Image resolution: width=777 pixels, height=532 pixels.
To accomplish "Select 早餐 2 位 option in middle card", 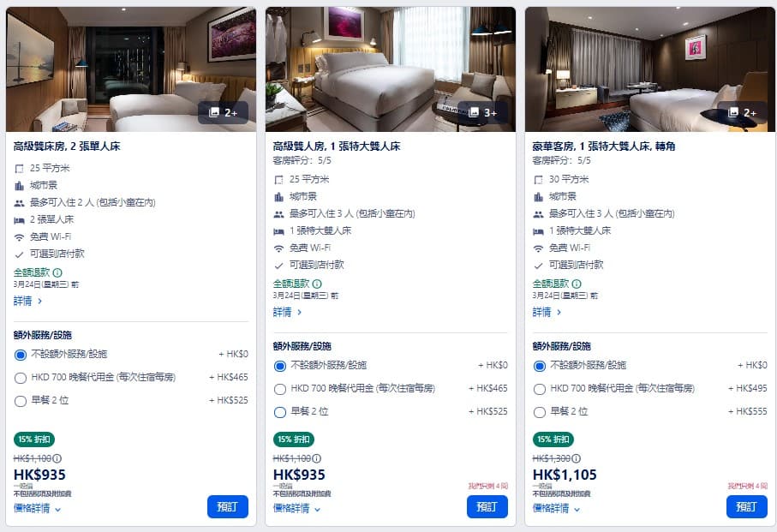I will point(280,412).
